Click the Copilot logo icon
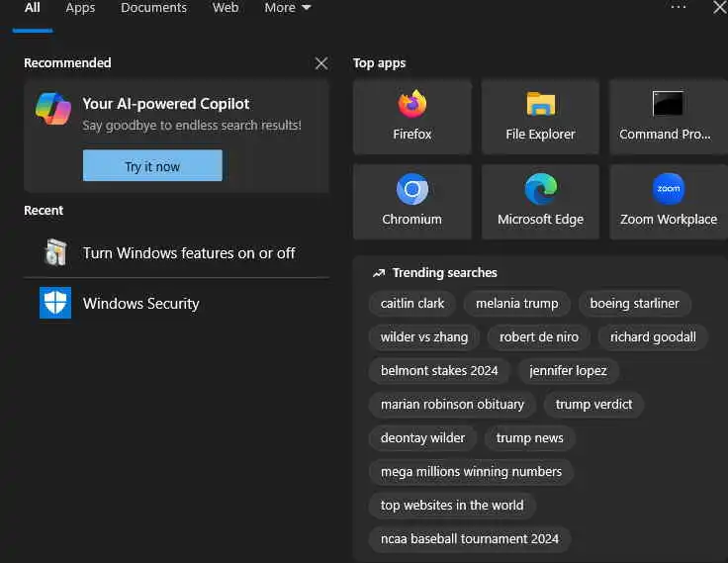 click(53, 109)
